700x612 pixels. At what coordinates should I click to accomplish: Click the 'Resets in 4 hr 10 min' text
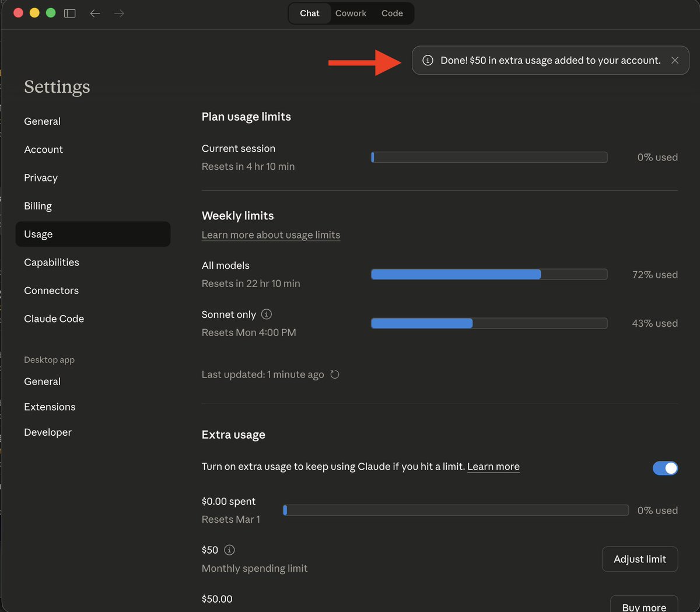[248, 166]
